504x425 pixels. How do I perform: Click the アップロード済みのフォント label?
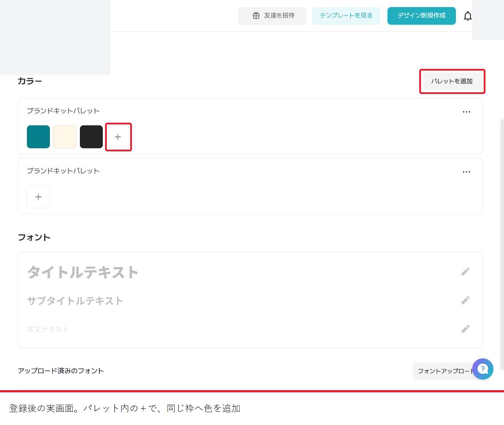[61, 371]
